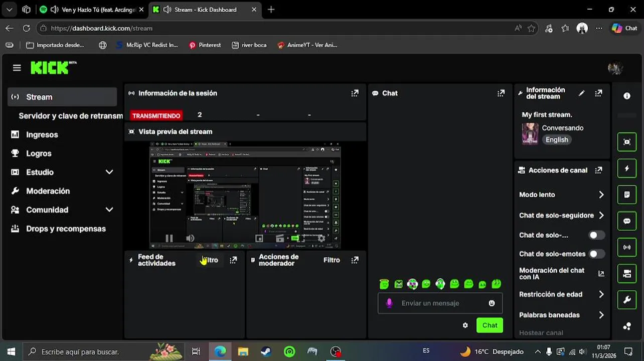Open the browser tab search dropdown
This screenshot has width=644, height=361.
click(9, 10)
